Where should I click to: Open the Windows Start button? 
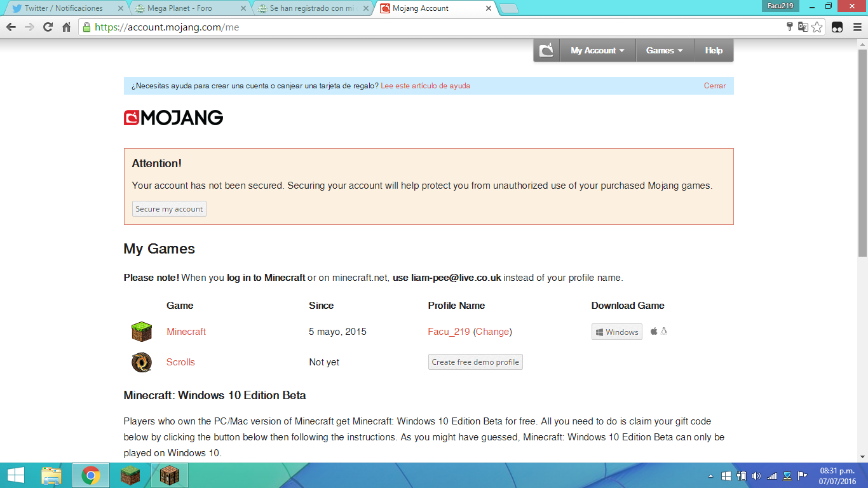click(16, 475)
